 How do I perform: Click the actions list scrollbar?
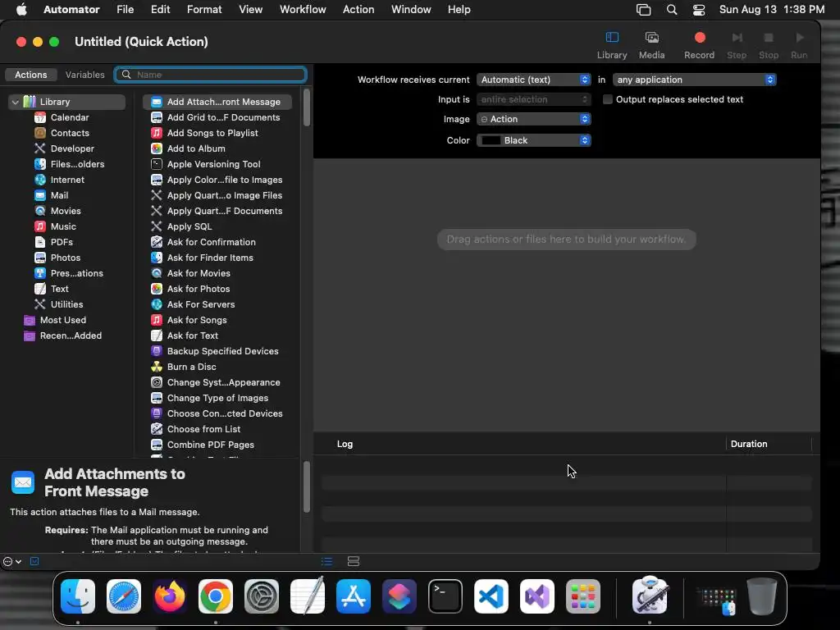coord(307,107)
